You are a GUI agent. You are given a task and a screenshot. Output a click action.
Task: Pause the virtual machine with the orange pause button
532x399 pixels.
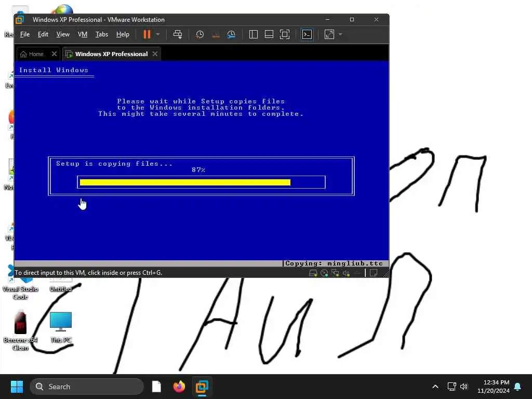click(x=147, y=34)
